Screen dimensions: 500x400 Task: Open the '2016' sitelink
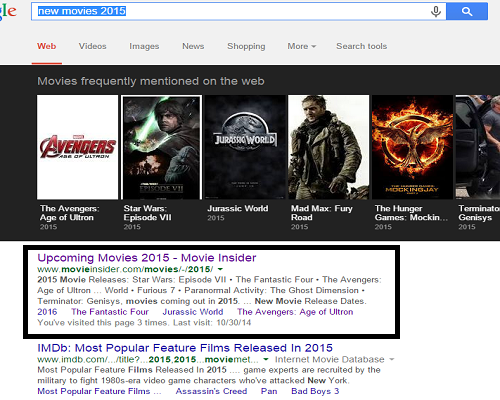point(47,312)
